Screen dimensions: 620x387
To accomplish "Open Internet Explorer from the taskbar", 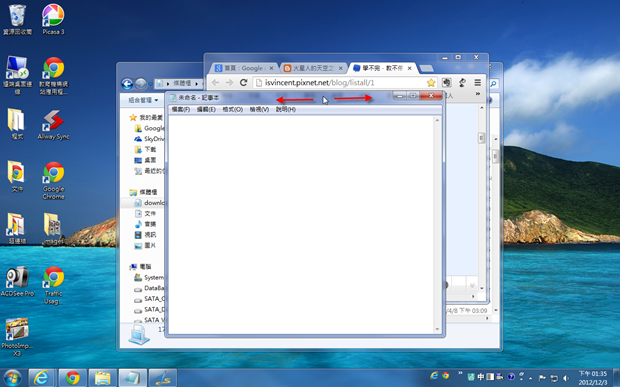I will (42, 378).
